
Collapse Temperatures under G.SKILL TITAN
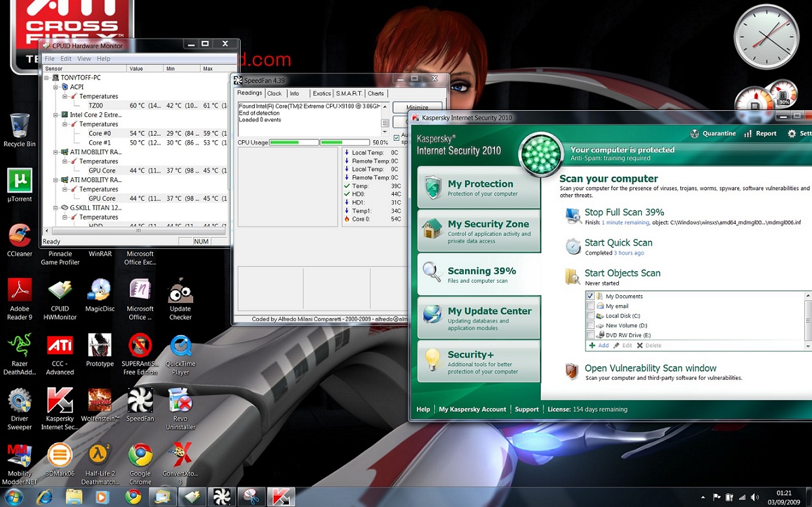point(65,217)
